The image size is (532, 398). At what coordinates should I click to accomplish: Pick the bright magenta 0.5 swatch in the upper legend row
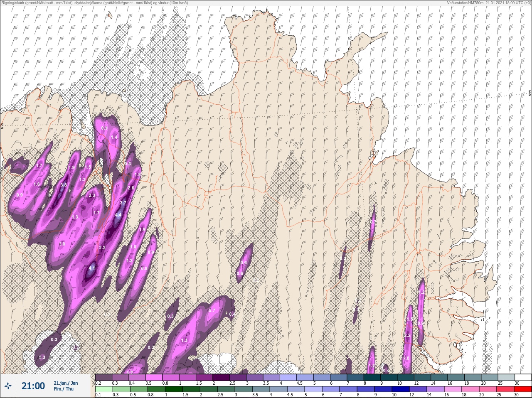(x=155, y=377)
